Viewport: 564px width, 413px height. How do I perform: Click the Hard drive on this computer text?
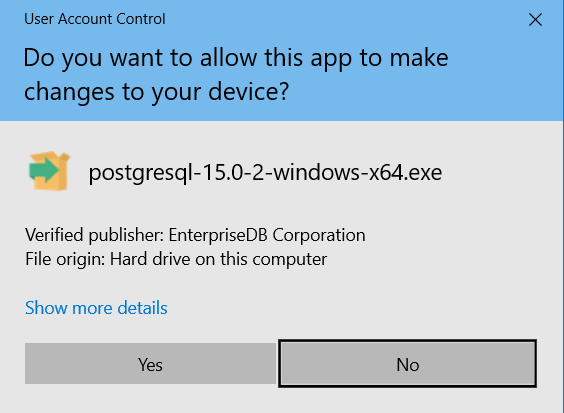pyautogui.click(x=218, y=259)
